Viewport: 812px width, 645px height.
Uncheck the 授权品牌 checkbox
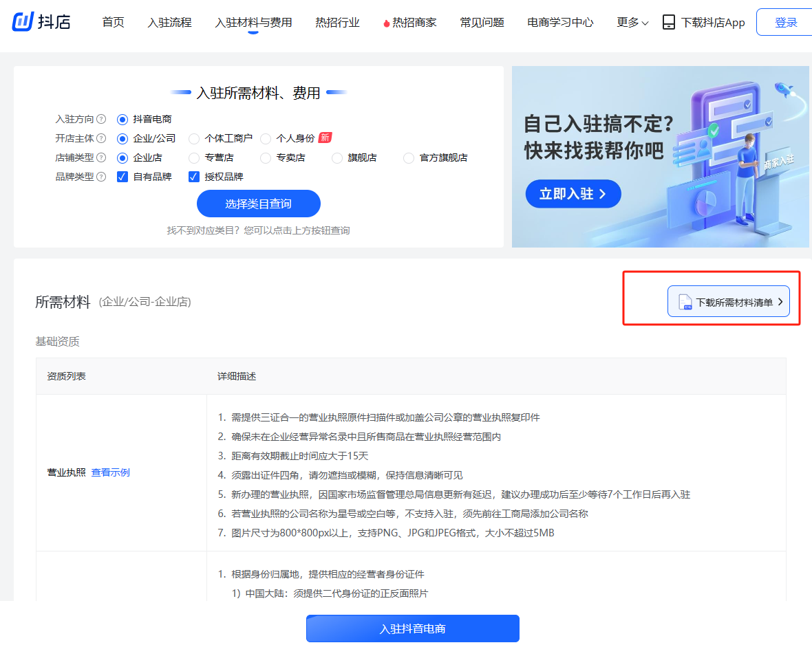(x=193, y=177)
